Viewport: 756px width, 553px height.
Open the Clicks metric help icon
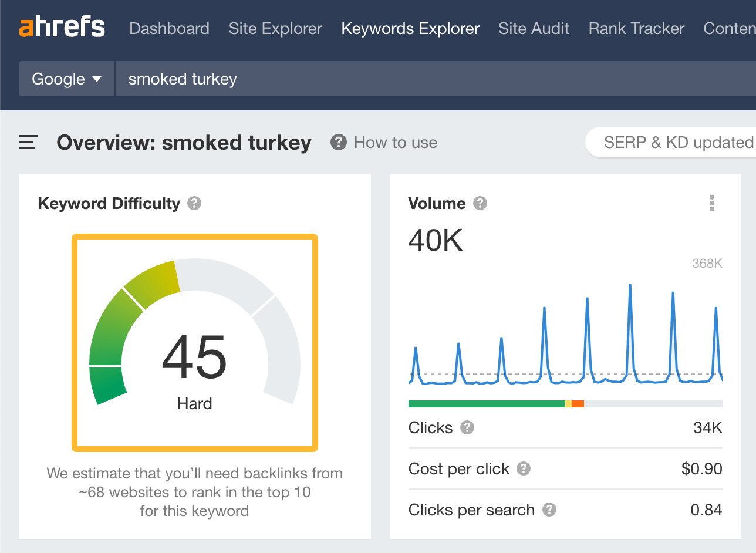[x=467, y=428]
